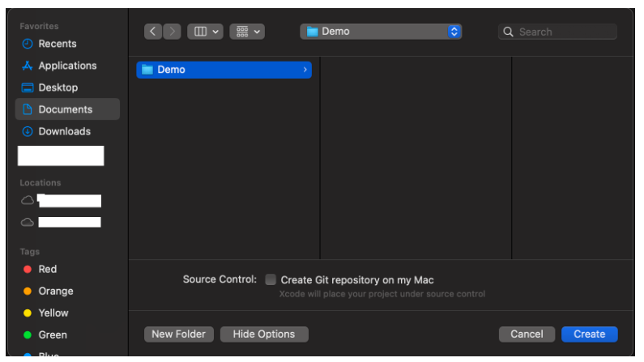Click the Documents icon in the sidebar
Viewport: 644px width, 362px height.
click(28, 109)
